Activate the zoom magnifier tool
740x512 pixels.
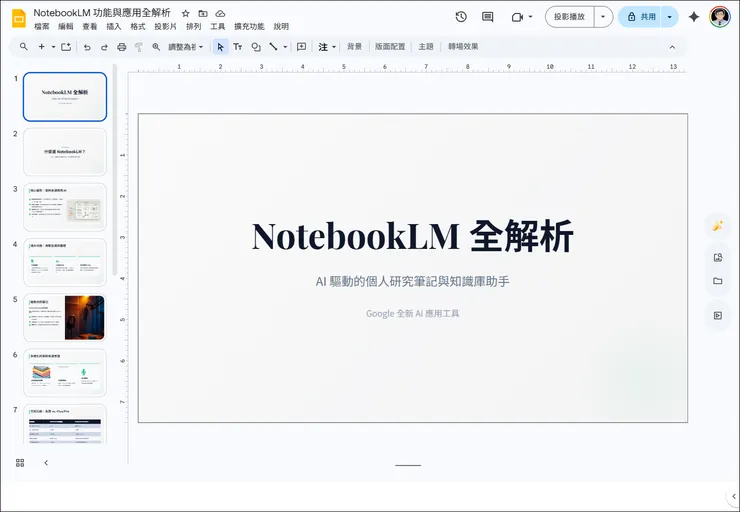point(156,47)
